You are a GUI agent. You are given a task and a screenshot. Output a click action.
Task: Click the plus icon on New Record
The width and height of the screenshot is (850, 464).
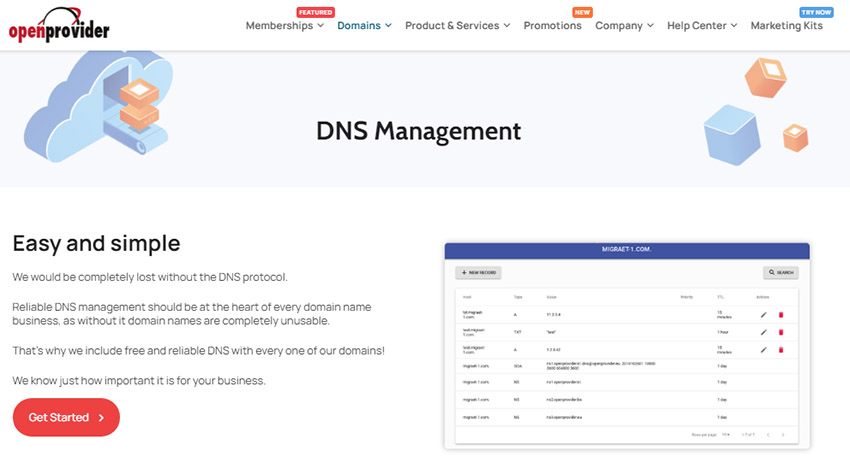[464, 273]
